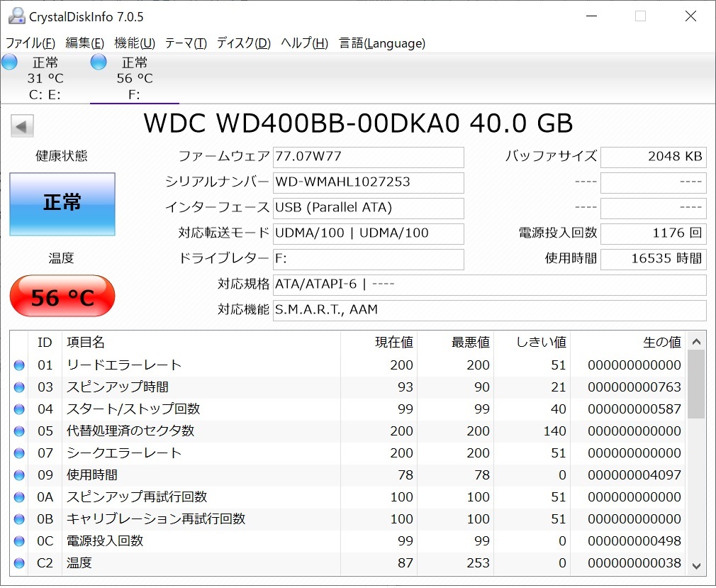Select the シークエラーレート row name
The width and height of the screenshot is (716, 588).
pos(124,453)
